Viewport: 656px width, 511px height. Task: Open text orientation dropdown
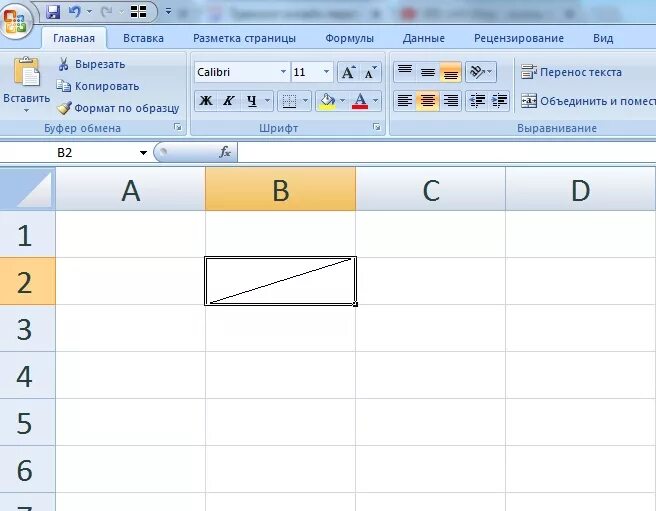click(481, 72)
